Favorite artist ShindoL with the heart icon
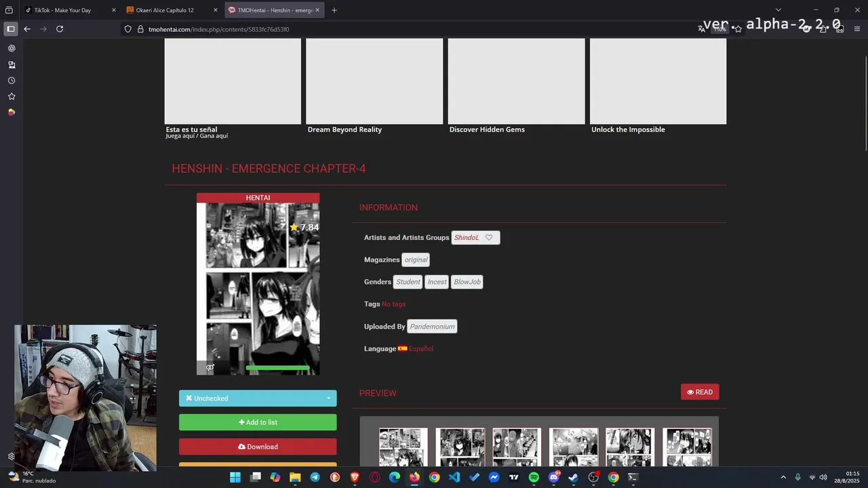868x488 pixels. pos(489,238)
